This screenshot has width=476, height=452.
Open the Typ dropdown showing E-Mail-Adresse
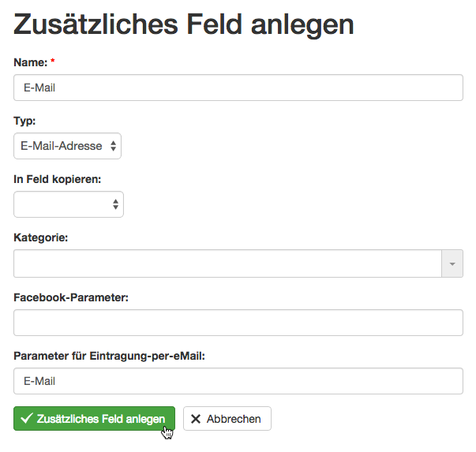67,146
